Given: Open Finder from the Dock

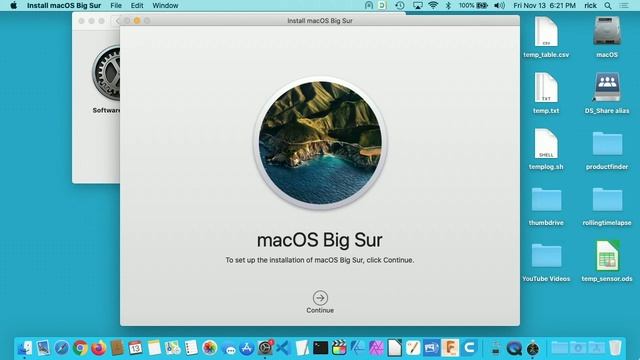Looking at the screenshot, I should point(25,348).
